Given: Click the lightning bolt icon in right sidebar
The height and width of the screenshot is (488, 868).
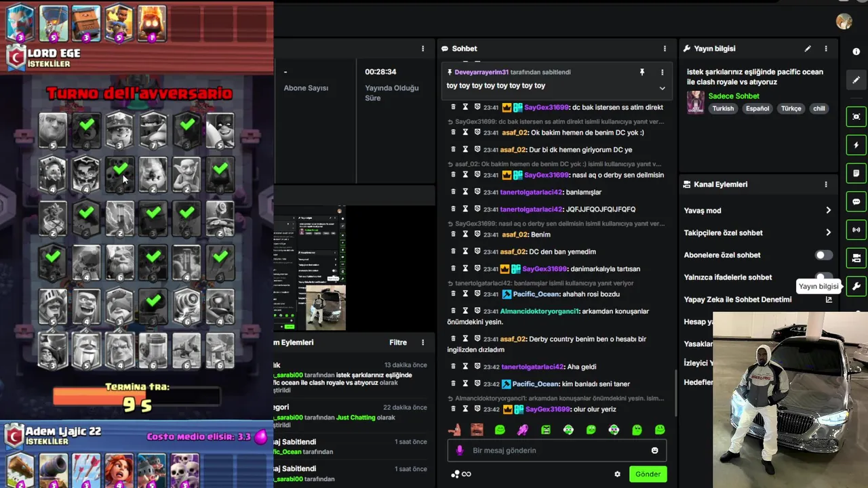Looking at the screenshot, I should [856, 145].
